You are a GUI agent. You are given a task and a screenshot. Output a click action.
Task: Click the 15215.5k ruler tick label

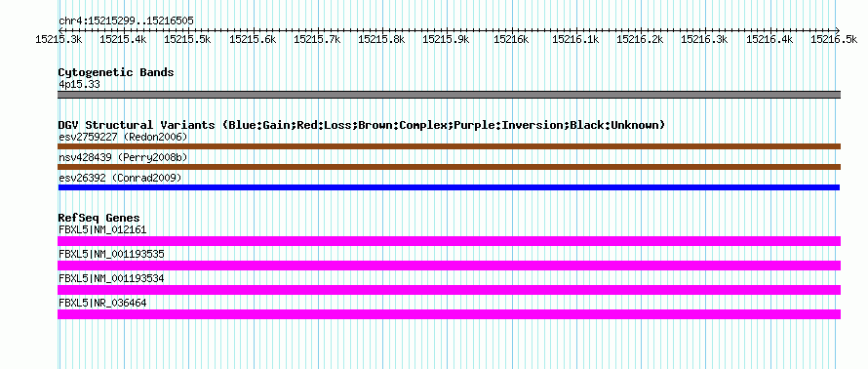coord(187,39)
